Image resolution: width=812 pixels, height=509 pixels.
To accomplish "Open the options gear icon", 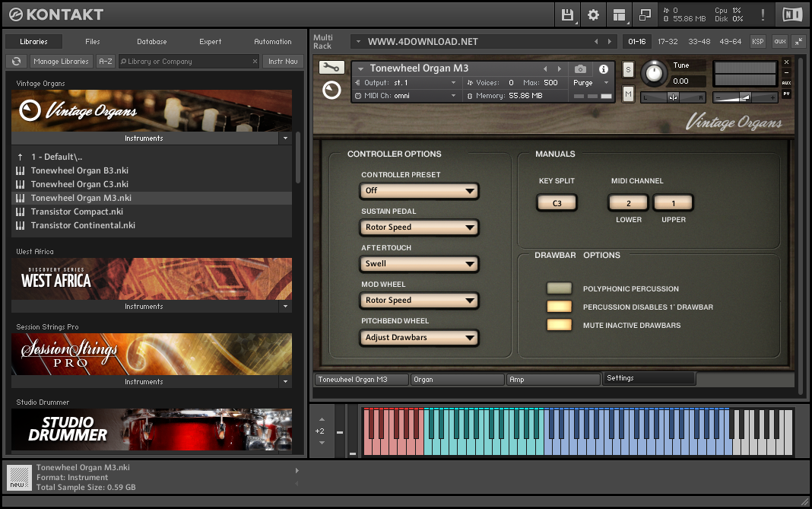I will tap(593, 14).
